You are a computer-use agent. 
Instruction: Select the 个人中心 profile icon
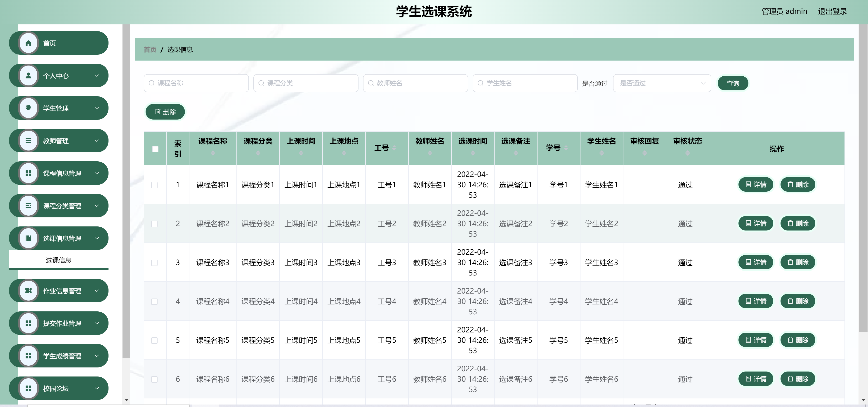point(28,75)
